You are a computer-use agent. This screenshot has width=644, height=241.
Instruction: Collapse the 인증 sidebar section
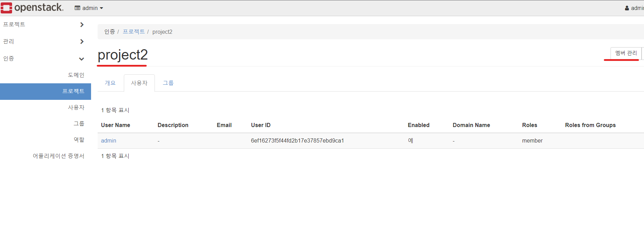tap(43, 59)
